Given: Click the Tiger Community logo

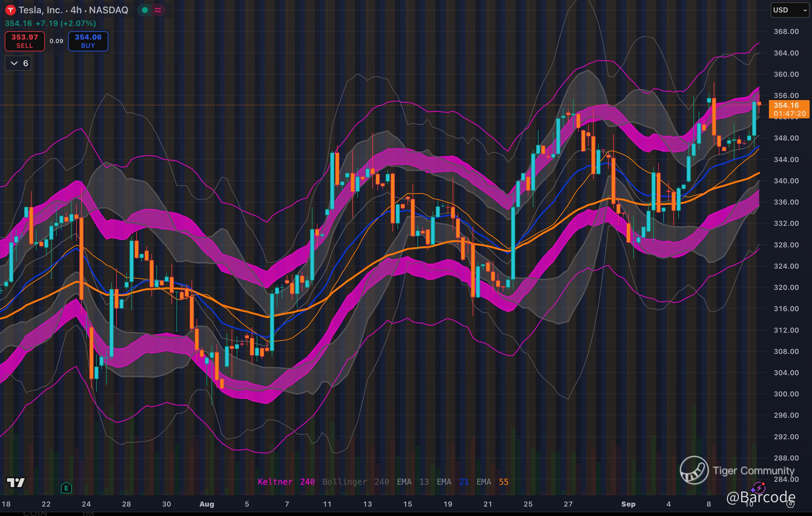Looking at the screenshot, I should [x=694, y=470].
